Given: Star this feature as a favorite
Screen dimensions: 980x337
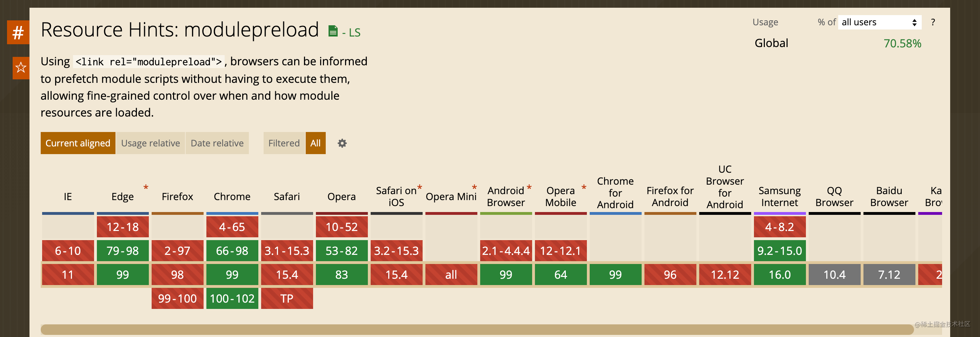Looking at the screenshot, I should tap(21, 68).
